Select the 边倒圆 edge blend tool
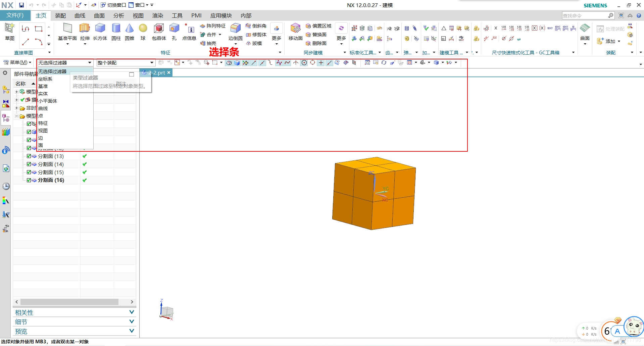Image resolution: width=644 pixels, height=346 pixels. pos(235,32)
